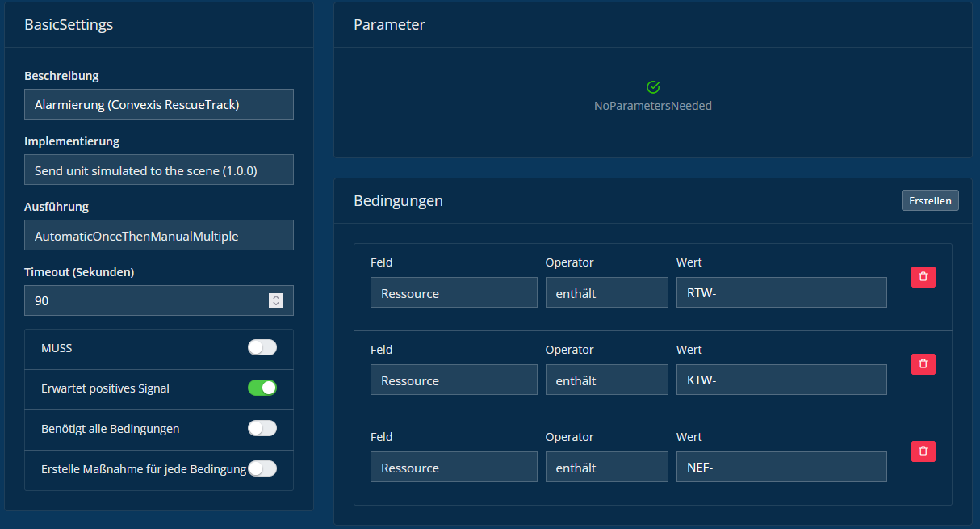Delete the KTW- condition row
This screenshot has height=529, width=980.
click(x=923, y=364)
